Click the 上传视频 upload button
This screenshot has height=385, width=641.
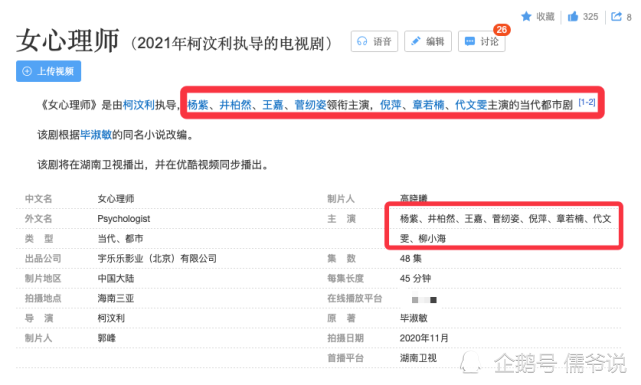tap(48, 71)
